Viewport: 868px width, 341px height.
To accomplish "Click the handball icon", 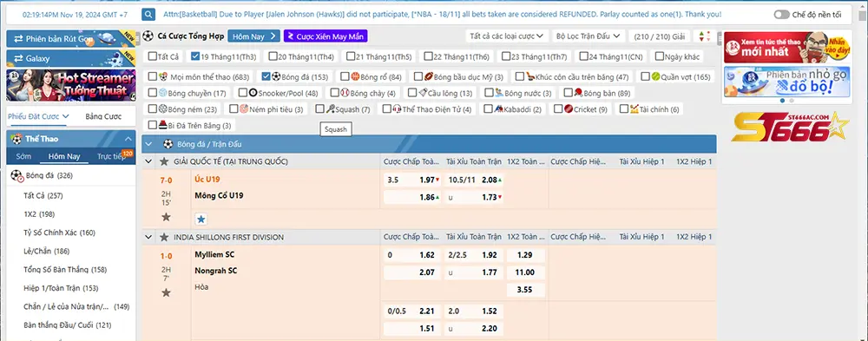I will [x=163, y=109].
